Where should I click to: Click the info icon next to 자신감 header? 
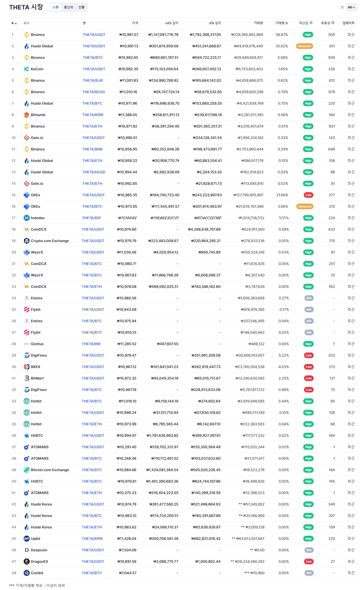pyautogui.click(x=311, y=23)
